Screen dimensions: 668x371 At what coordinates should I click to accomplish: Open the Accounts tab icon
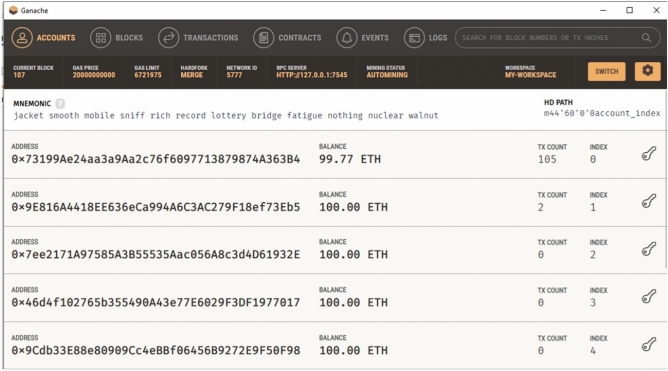click(x=22, y=37)
